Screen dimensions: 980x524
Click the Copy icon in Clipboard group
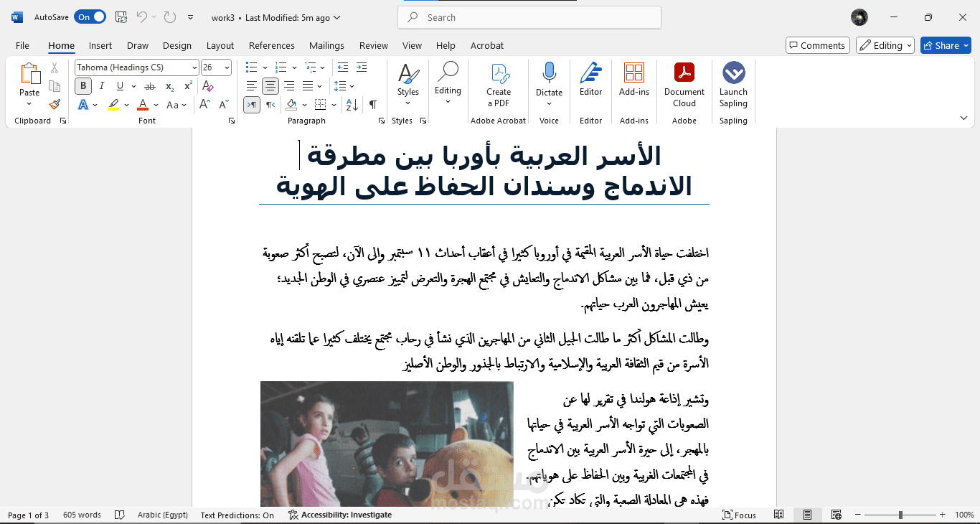(55, 86)
